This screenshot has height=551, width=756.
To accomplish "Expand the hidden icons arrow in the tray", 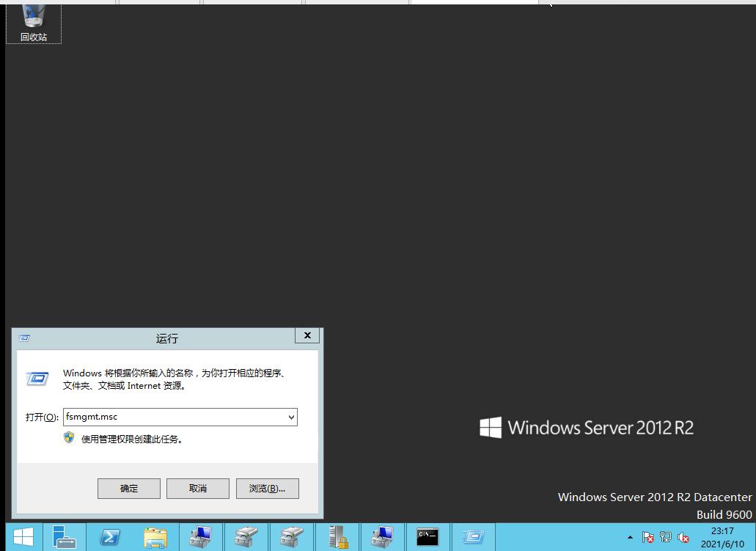I will click(629, 537).
